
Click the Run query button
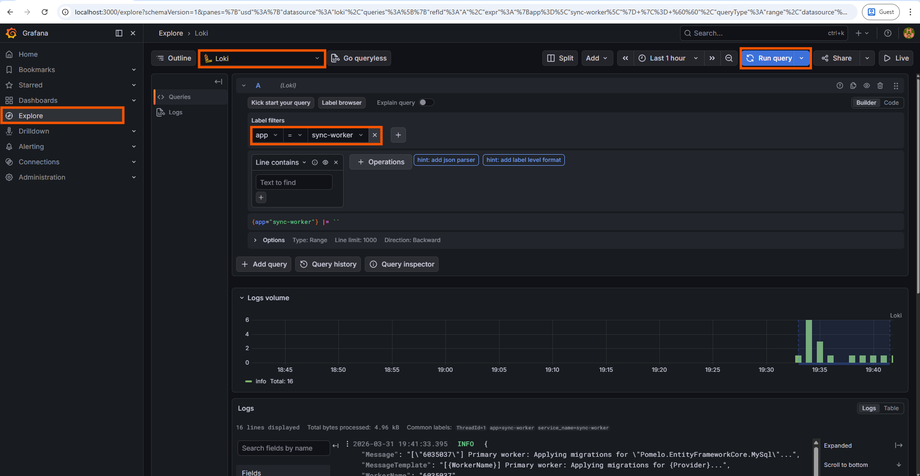768,58
